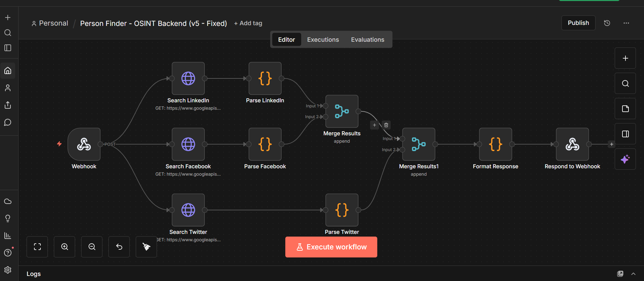Screen dimensions: 644x281
Task: Open the help question mark icon
Action: (x=8, y=253)
